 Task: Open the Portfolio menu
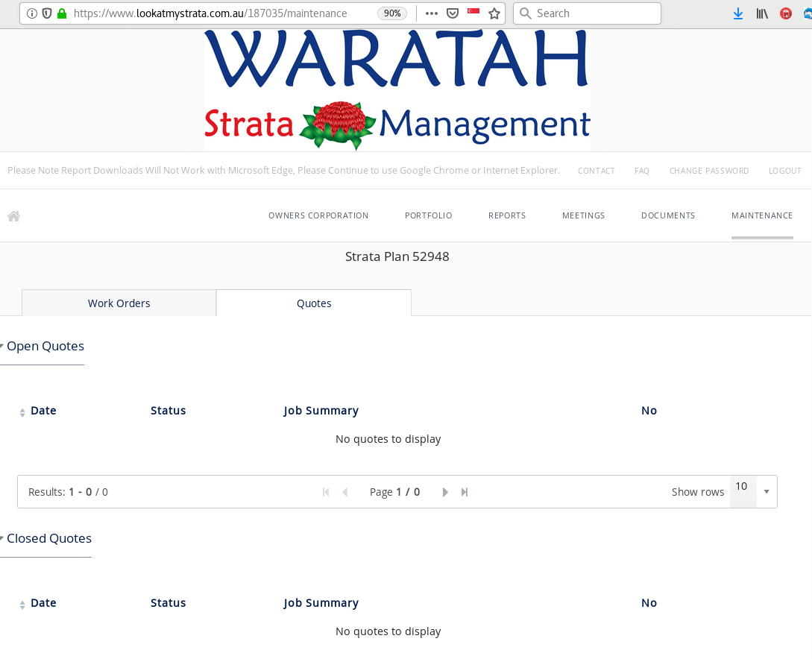[428, 215]
